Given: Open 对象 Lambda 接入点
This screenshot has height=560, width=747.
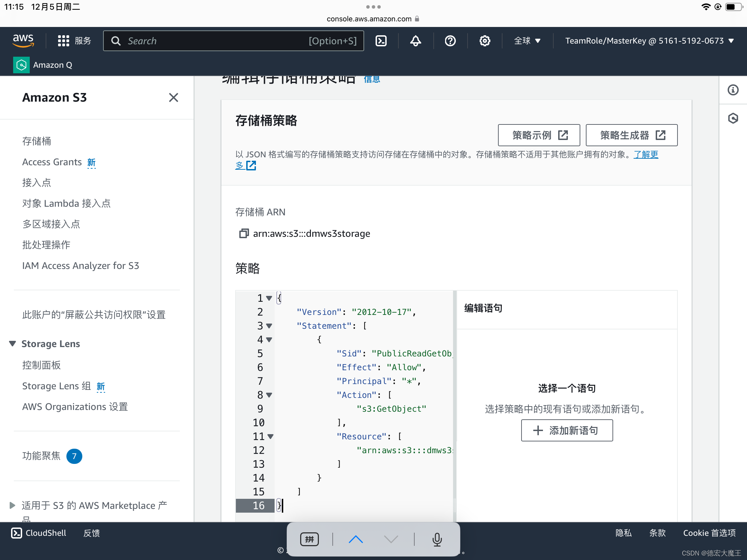Looking at the screenshot, I should click(66, 203).
